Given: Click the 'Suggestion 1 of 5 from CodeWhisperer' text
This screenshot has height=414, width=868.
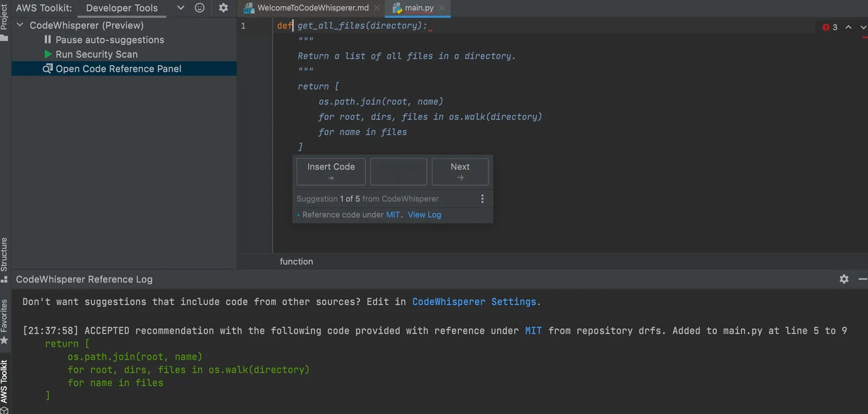Looking at the screenshot, I should coord(368,199).
